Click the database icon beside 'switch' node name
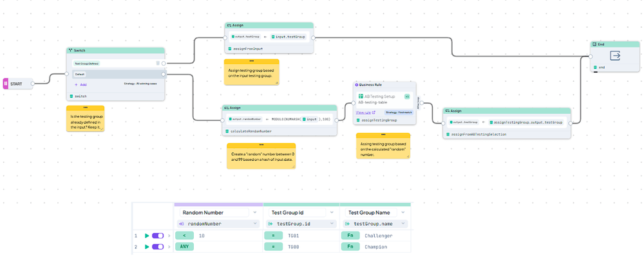Screen dimensions: 644x256 pyautogui.click(x=71, y=96)
